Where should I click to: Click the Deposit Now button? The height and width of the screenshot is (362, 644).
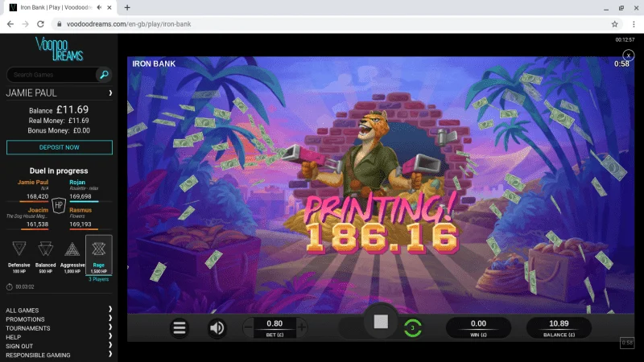[60, 147]
